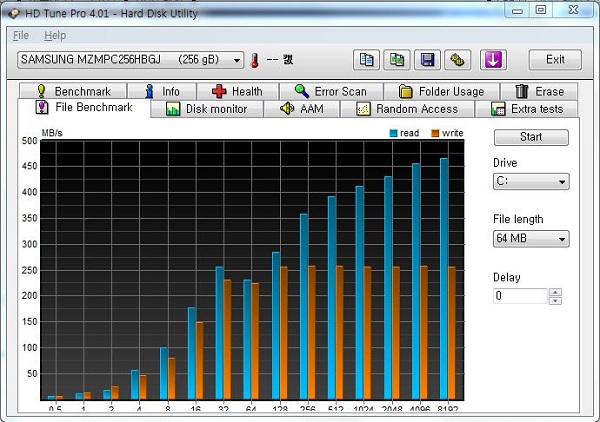
Task: Expand the File length 64 MB dropdown
Action: click(x=531, y=239)
